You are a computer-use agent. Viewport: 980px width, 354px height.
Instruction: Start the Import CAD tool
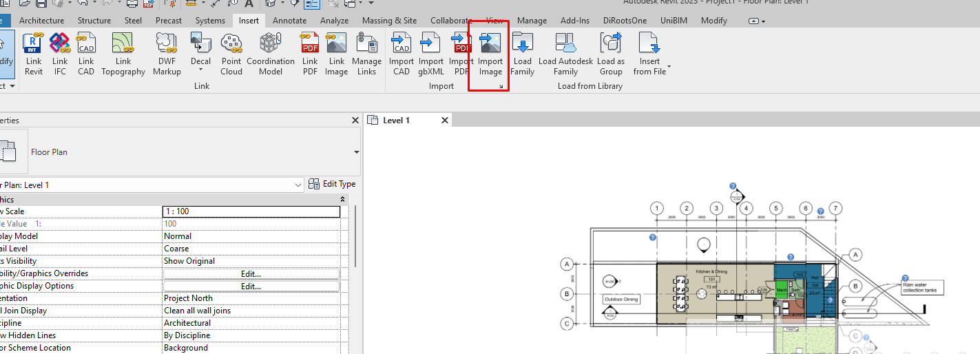[402, 54]
